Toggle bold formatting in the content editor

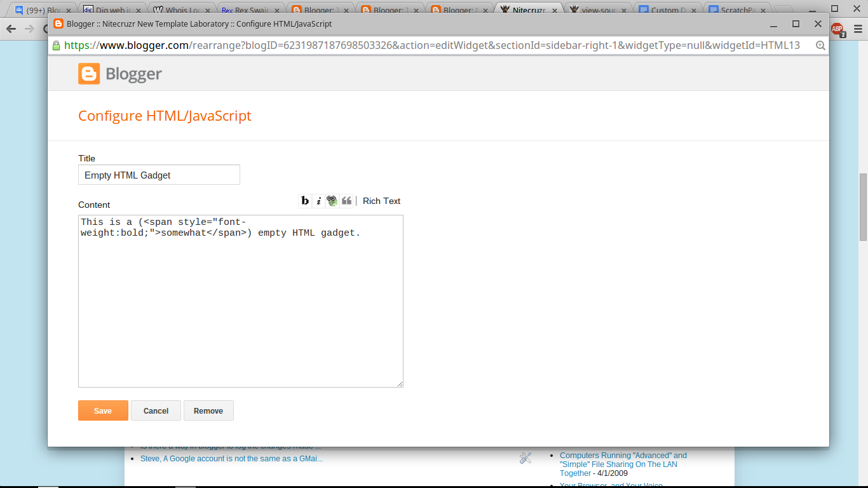pyautogui.click(x=304, y=201)
